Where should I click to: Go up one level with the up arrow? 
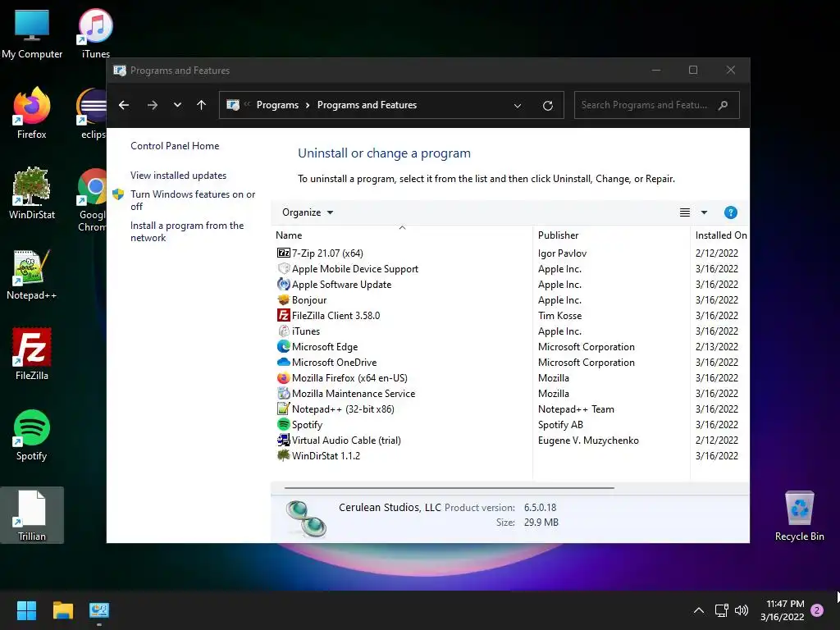202,105
